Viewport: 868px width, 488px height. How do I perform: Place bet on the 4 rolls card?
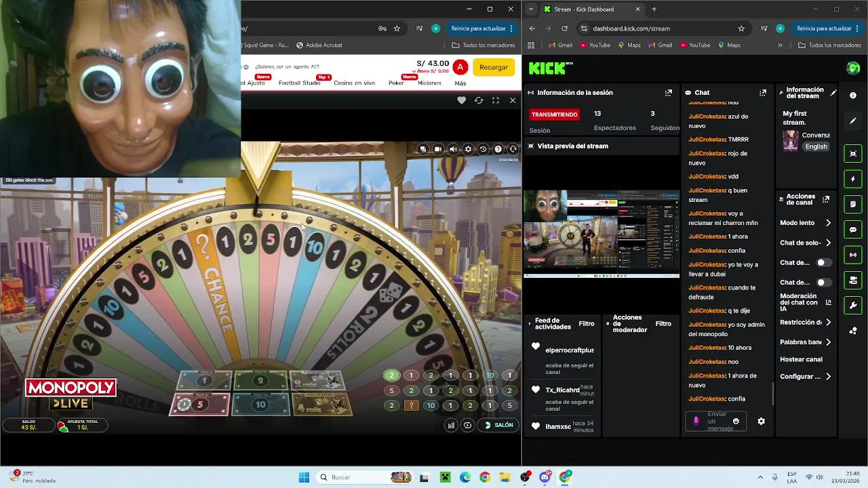tap(323, 405)
